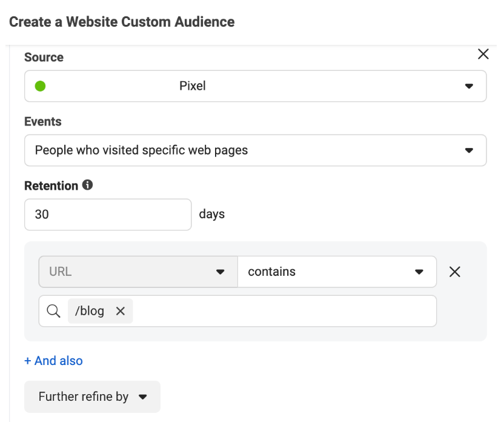
Task: Click the URL dropdown caret arrow
Action: pyautogui.click(x=220, y=272)
